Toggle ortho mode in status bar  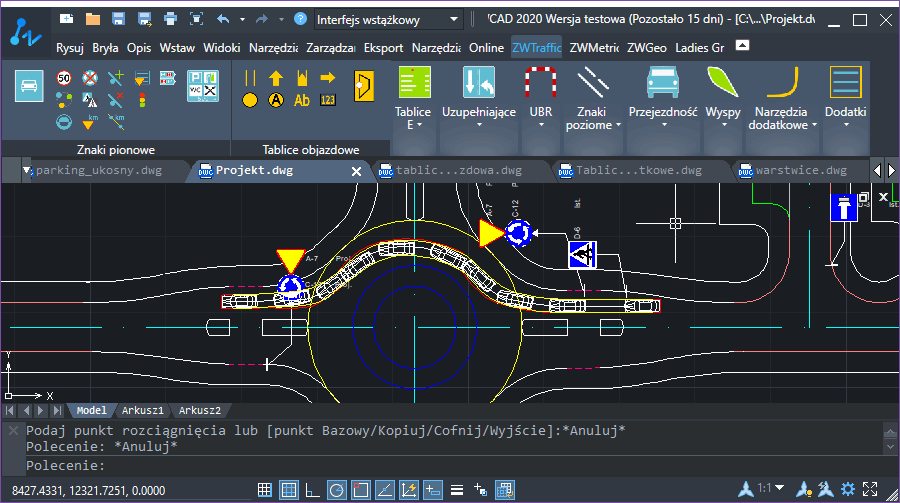point(312,490)
